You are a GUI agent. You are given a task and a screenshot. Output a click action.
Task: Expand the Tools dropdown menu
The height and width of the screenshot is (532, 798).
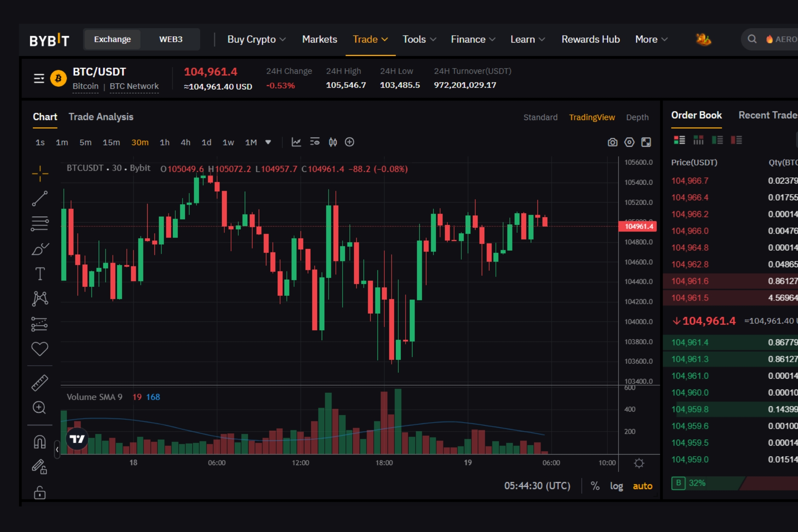coord(419,39)
